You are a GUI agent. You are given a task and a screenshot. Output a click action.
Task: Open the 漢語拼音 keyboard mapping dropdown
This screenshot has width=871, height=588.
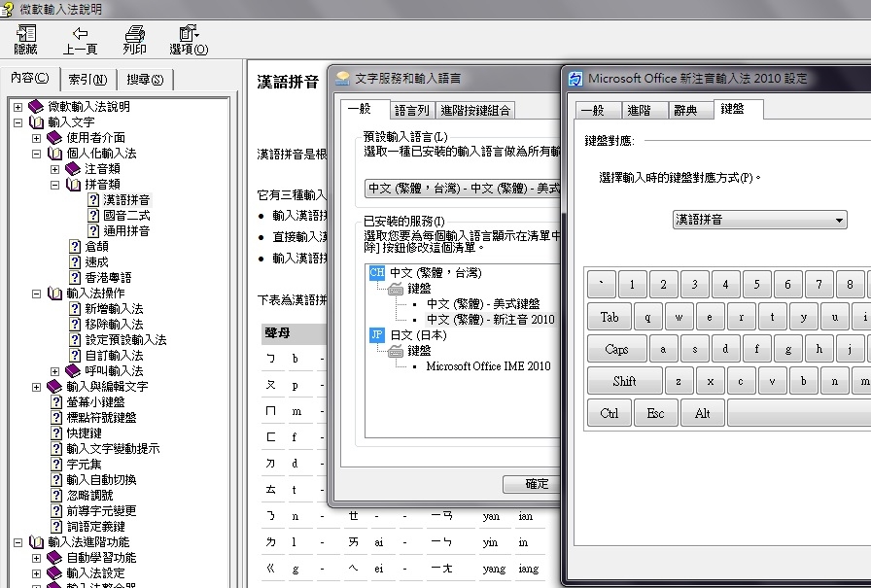click(x=759, y=220)
